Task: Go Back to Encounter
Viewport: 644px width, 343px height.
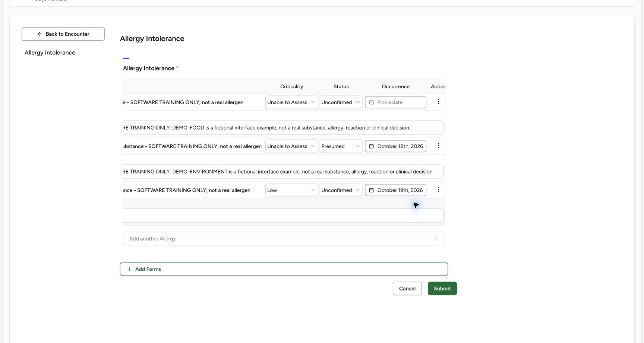Action: [63, 34]
